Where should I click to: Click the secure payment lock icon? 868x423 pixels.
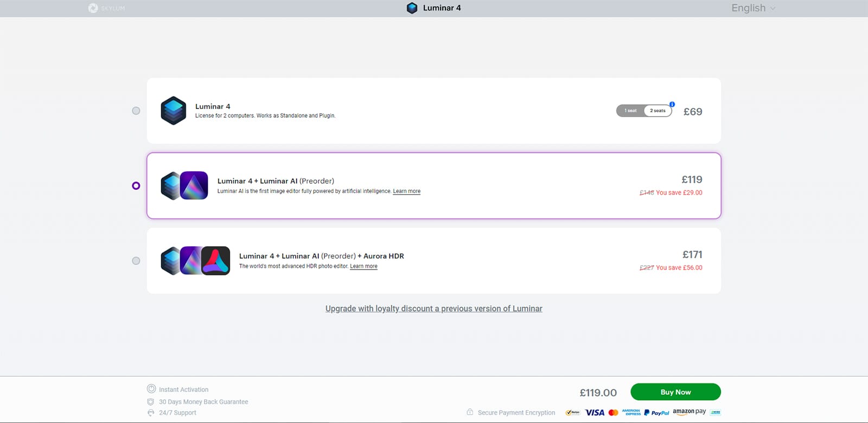(x=470, y=412)
